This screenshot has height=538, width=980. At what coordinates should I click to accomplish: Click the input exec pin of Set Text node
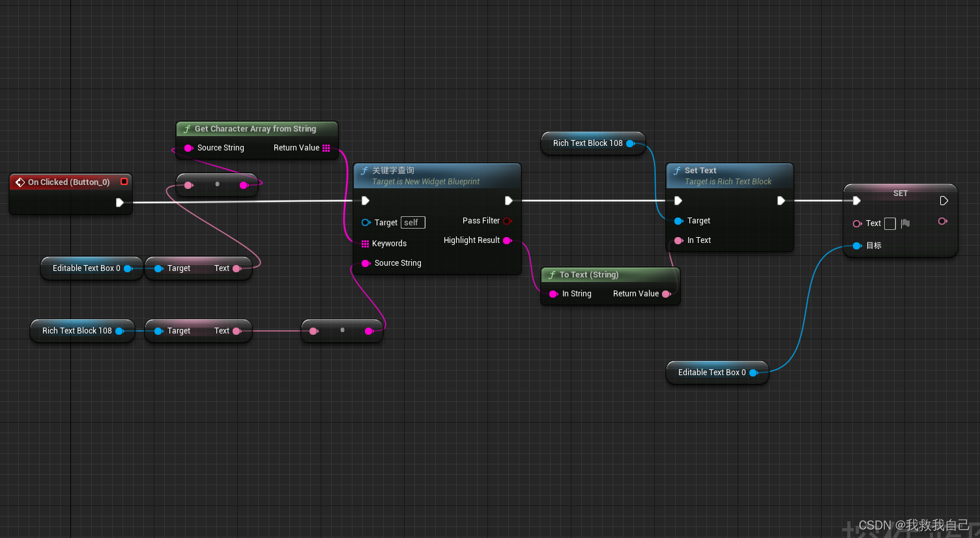click(678, 201)
